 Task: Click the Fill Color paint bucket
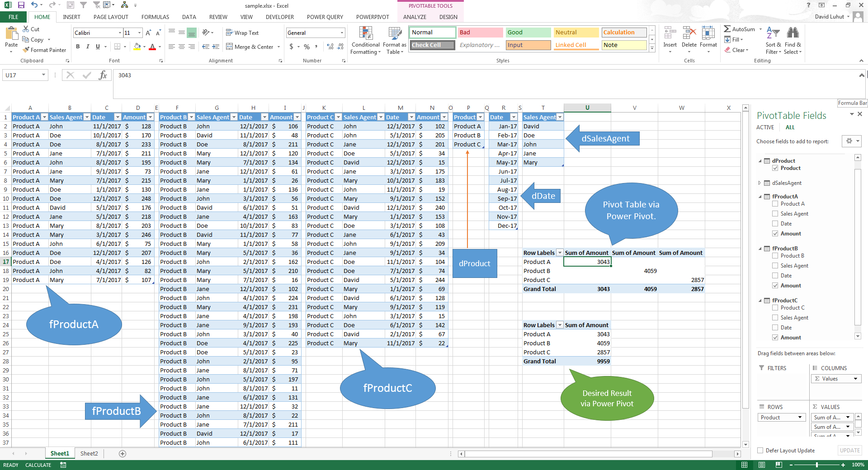[x=137, y=47]
